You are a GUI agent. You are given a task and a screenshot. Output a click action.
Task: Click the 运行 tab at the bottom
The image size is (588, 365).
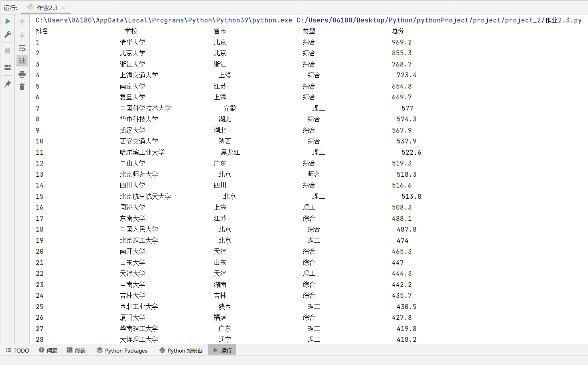pyautogui.click(x=222, y=351)
